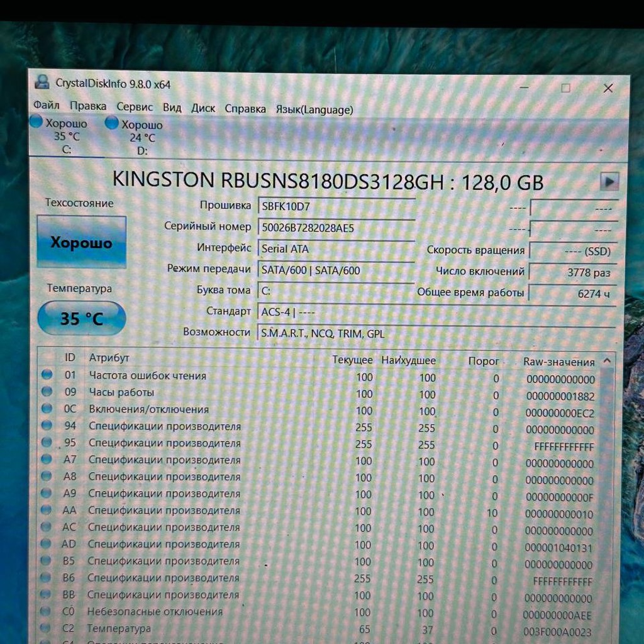This screenshot has width=644, height=644.
Task: Click the Текущее column header
Action: (352, 360)
